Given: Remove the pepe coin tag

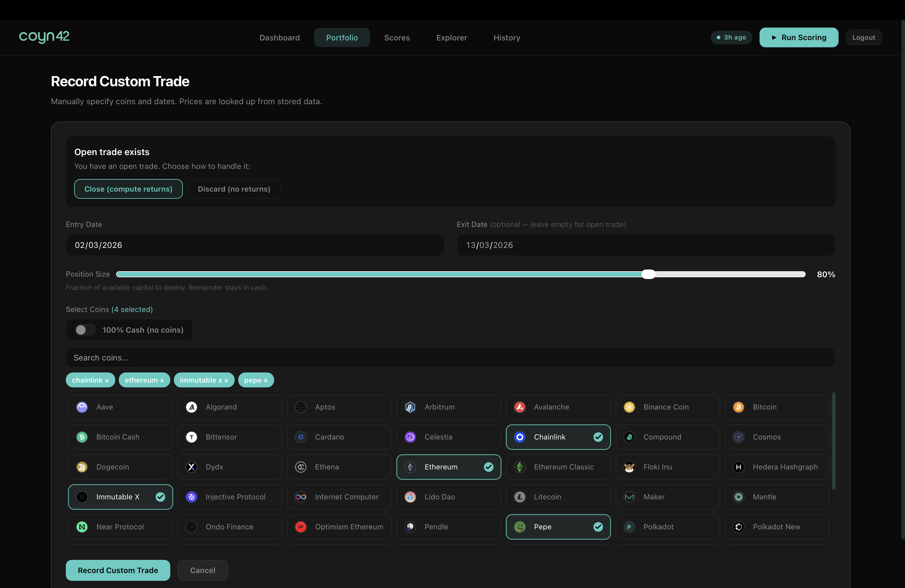Looking at the screenshot, I should click(266, 380).
